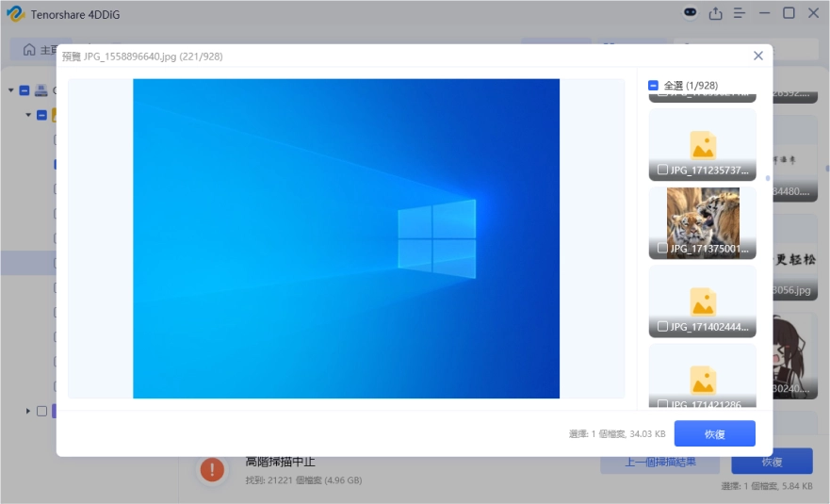Toggle the top-level drive checkbox in tree
This screenshot has width=830, height=504.
[x=24, y=90]
